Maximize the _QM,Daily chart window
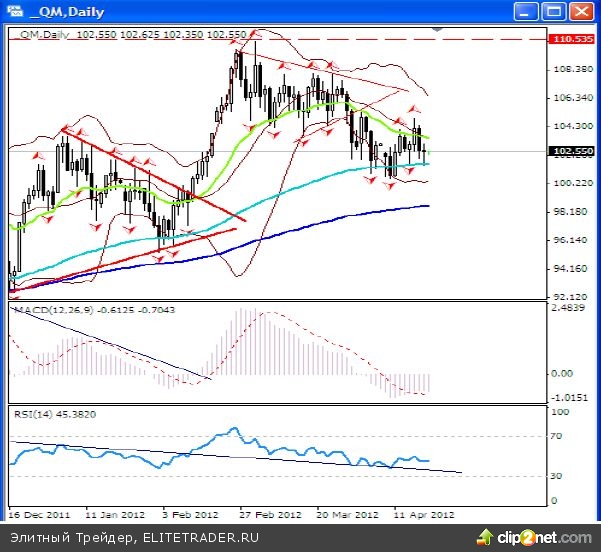Image resolution: width=601 pixels, height=552 pixels. pyautogui.click(x=553, y=11)
